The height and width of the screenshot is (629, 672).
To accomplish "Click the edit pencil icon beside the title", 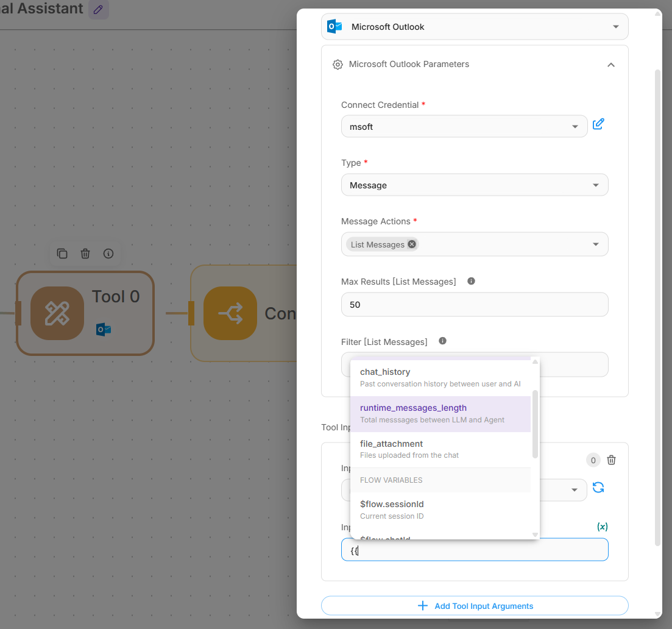I will (98, 9).
